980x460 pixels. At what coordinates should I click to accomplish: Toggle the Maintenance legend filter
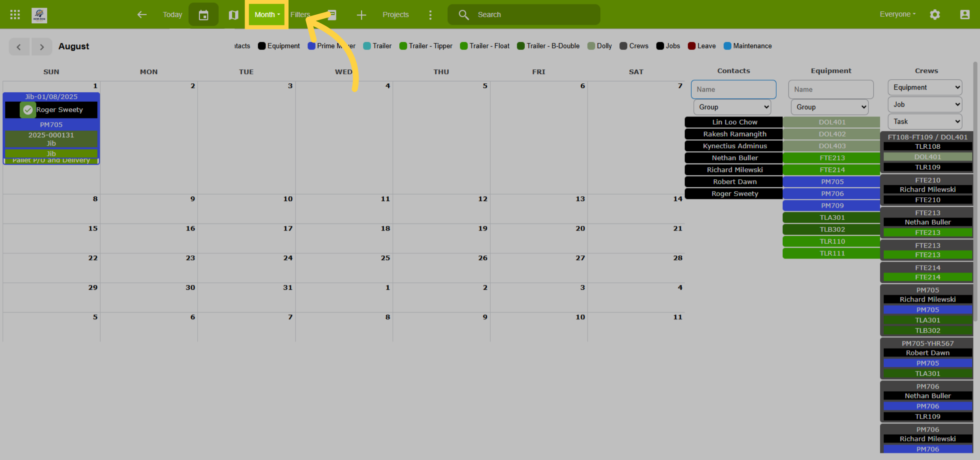point(748,46)
